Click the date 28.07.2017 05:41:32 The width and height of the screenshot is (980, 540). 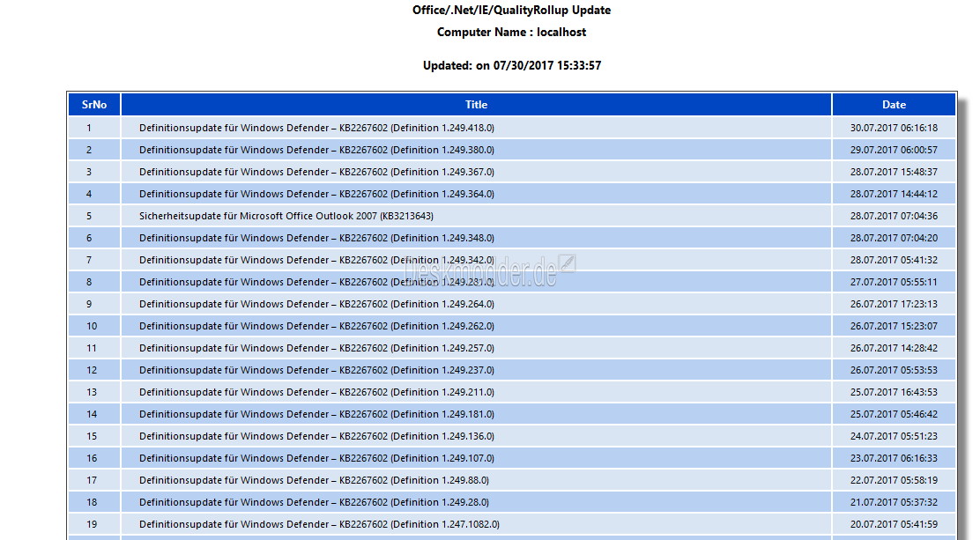tap(894, 260)
